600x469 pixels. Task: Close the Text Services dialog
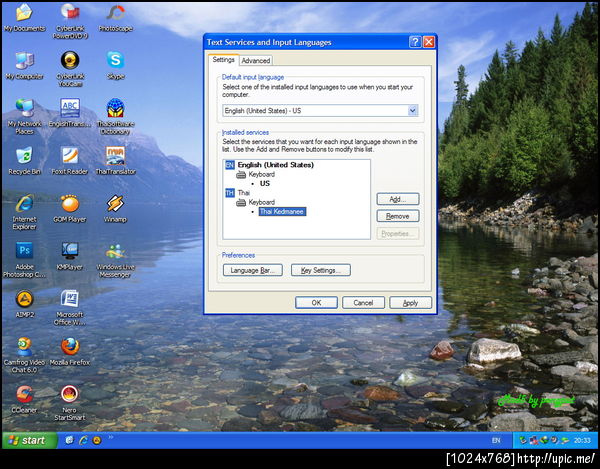tap(429, 42)
